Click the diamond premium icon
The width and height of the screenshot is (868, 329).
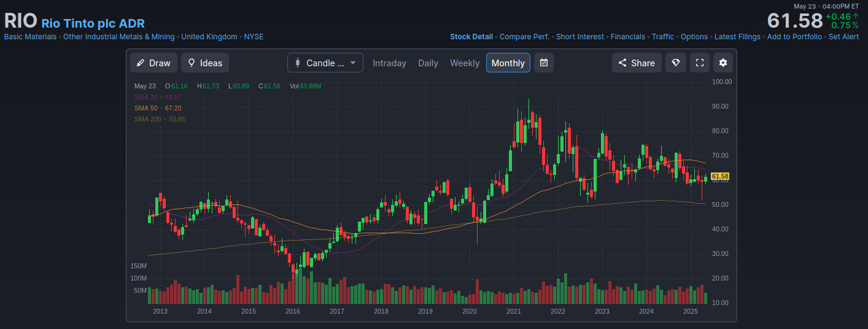675,63
